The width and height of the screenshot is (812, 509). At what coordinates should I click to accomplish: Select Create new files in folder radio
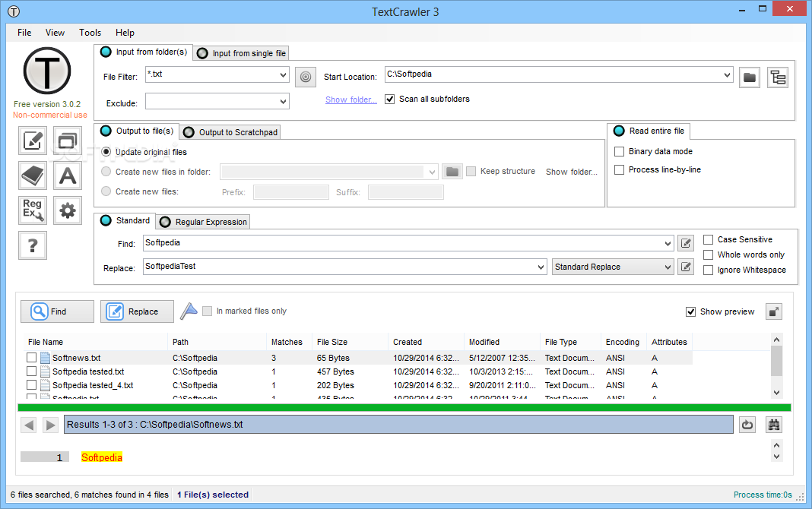click(x=106, y=171)
